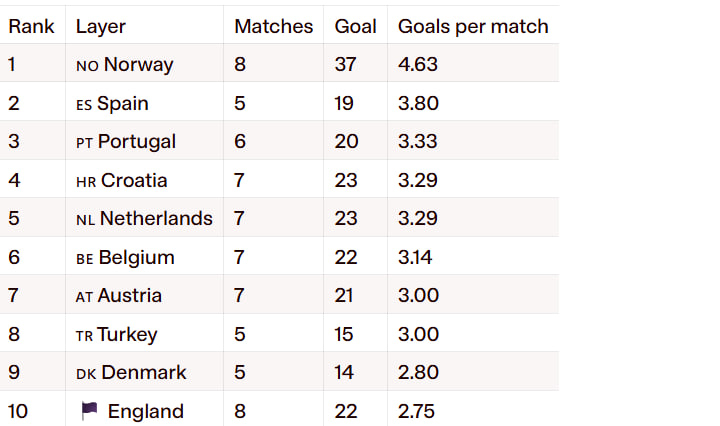The width and height of the screenshot is (720, 426).
Task: Click the Layer column header
Action: [101, 26]
